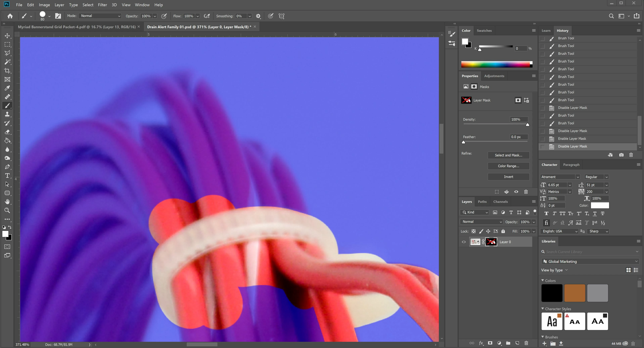Open the brush Mode dropdown
Image resolution: width=644 pixels, height=348 pixels.
coord(100,16)
